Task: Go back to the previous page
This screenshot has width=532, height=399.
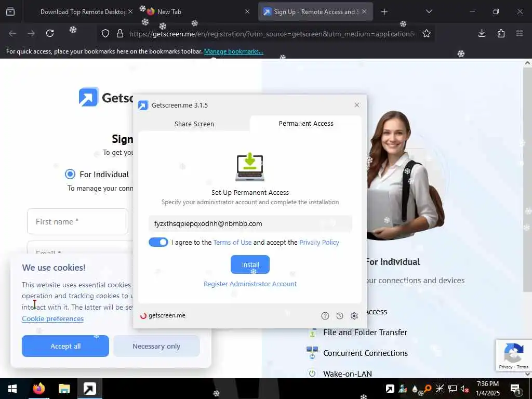Action: click(12, 33)
